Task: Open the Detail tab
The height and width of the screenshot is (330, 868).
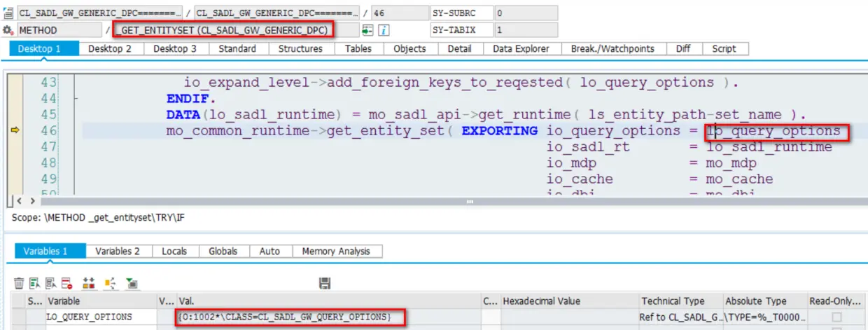Action: tap(459, 48)
